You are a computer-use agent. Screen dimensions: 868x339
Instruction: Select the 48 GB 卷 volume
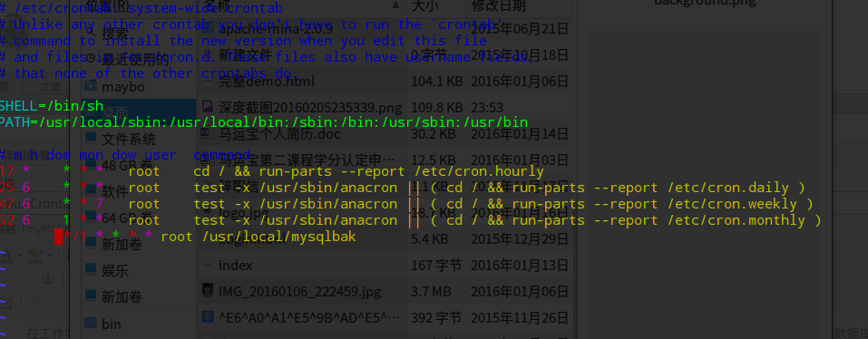tap(127, 165)
